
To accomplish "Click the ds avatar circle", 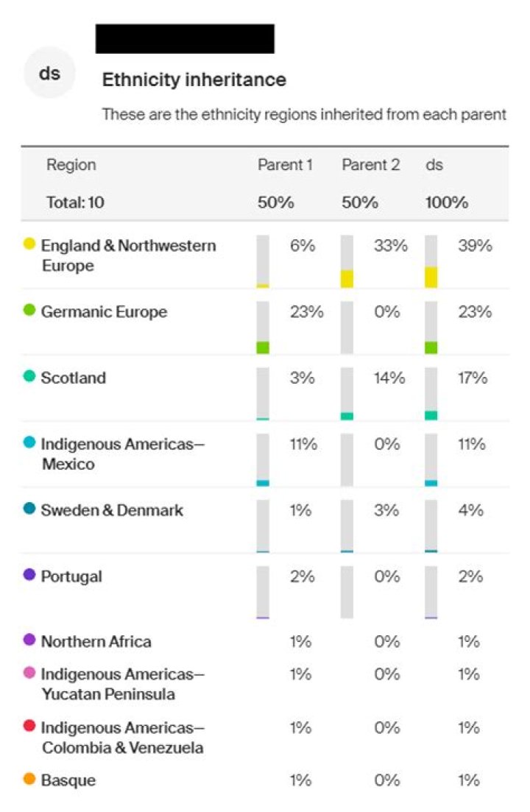I will pyautogui.click(x=49, y=72).
